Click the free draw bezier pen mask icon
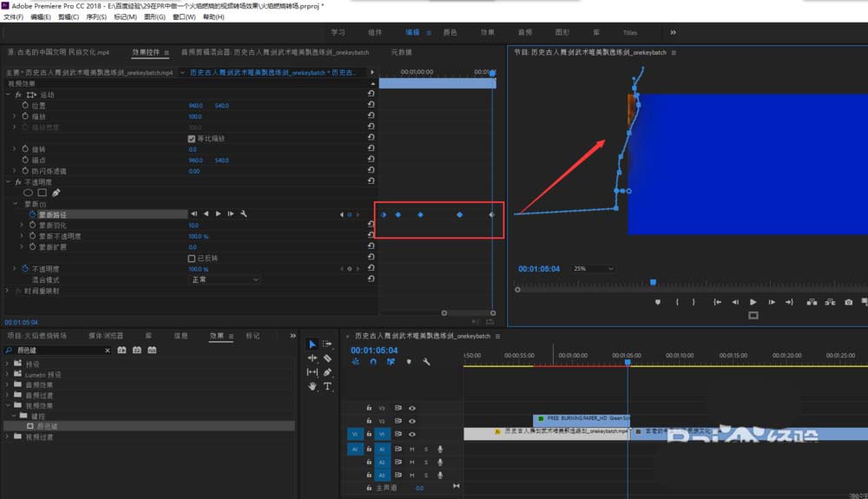Image resolution: width=868 pixels, height=499 pixels. pyautogui.click(x=56, y=193)
